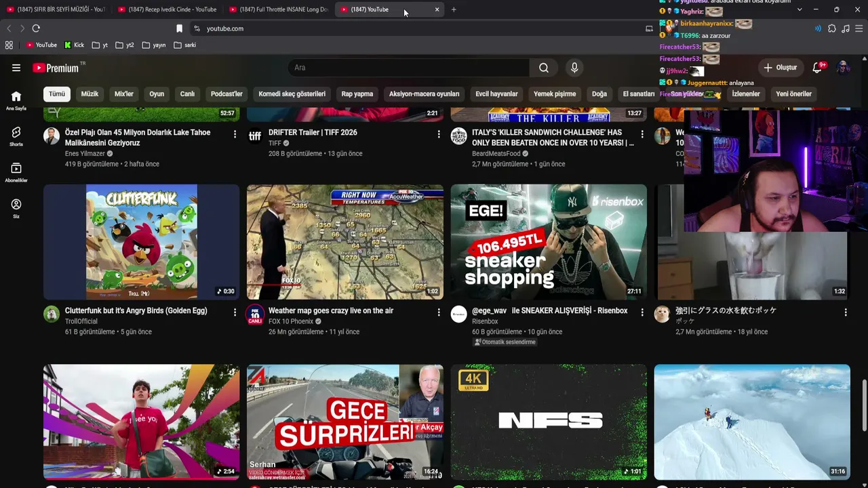The width and height of the screenshot is (868, 488).
Task: Open the FOX 10 Phoenix channel avatar
Action: (255, 315)
